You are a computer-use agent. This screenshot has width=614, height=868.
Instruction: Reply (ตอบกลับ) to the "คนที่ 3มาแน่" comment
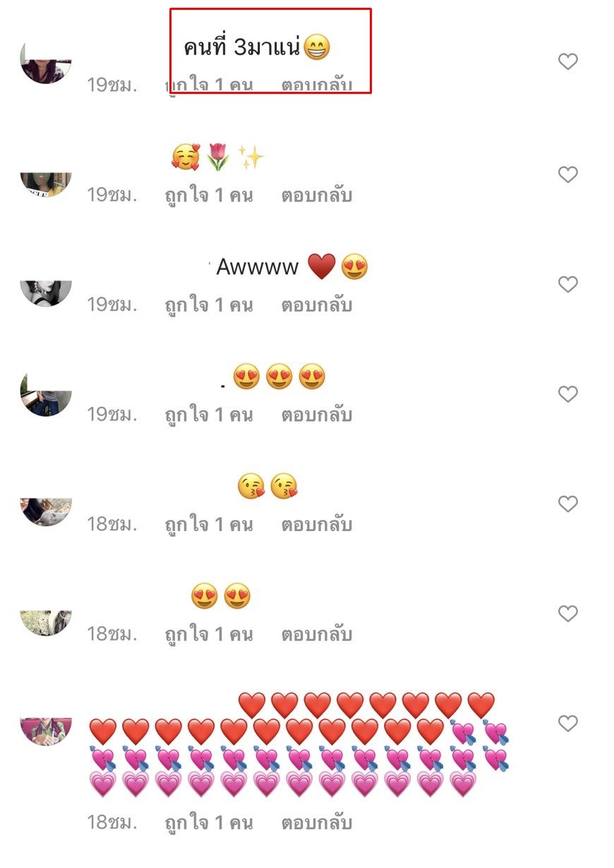click(317, 85)
